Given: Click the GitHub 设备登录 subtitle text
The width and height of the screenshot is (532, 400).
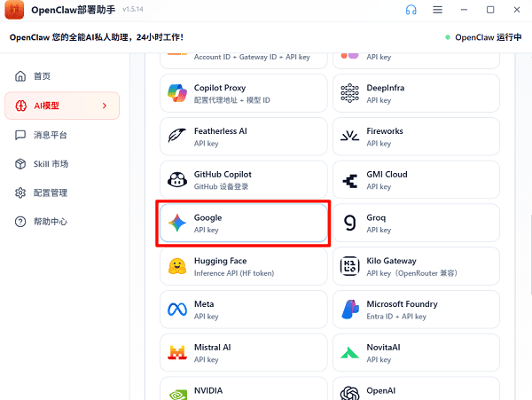Looking at the screenshot, I should click(221, 186).
